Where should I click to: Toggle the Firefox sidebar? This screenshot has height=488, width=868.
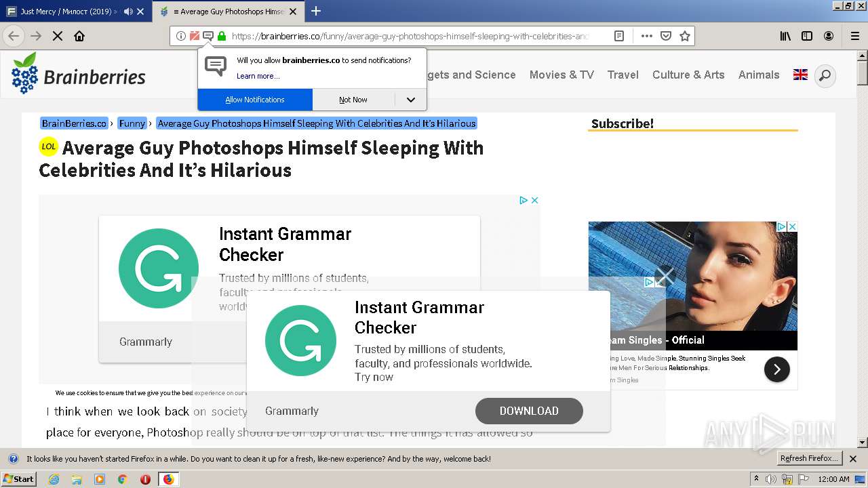pyautogui.click(x=807, y=36)
